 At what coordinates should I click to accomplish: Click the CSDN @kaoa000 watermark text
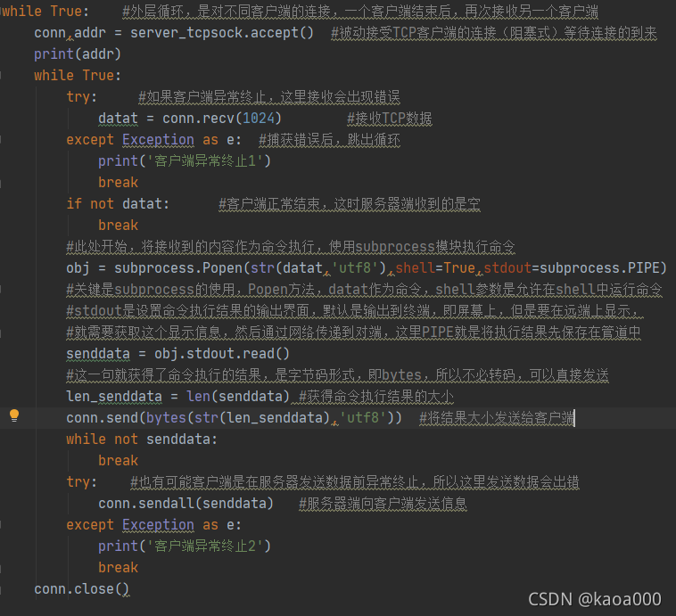[x=595, y=599]
